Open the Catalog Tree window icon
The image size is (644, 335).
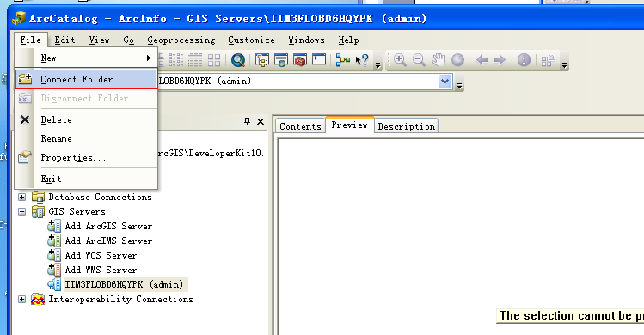(x=262, y=60)
